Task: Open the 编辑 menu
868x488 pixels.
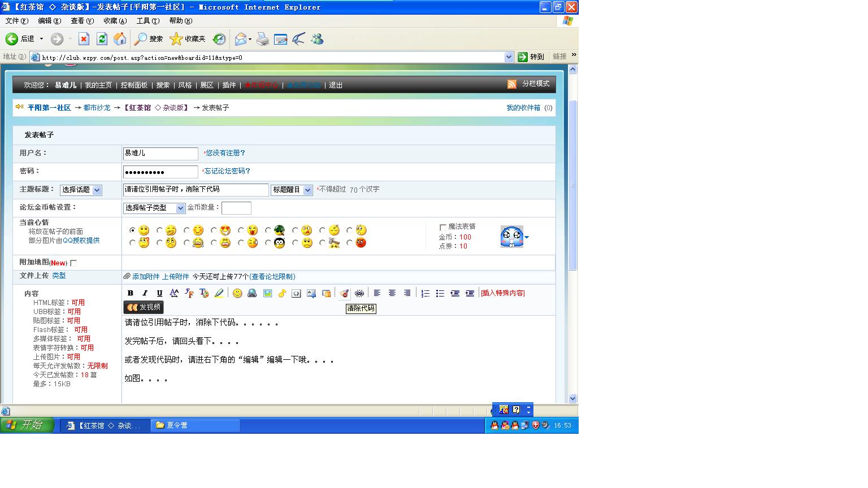Action: tap(49, 21)
